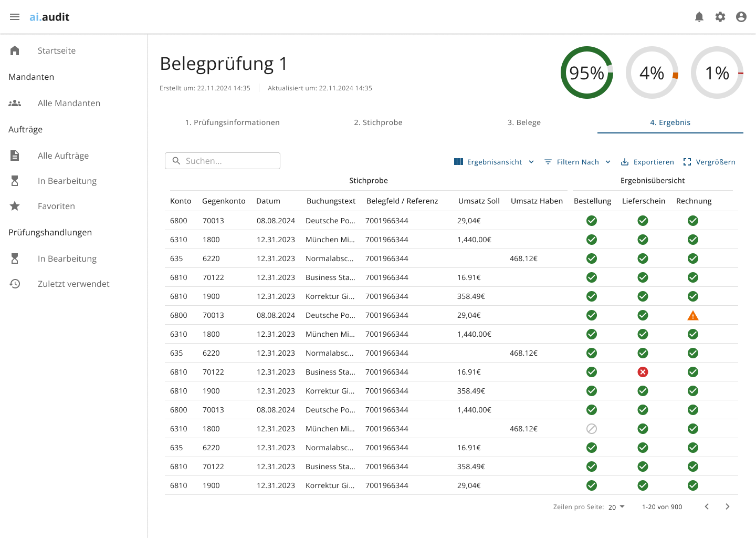
Task: Select the 4. Ergebnis tab
Action: 670,122
